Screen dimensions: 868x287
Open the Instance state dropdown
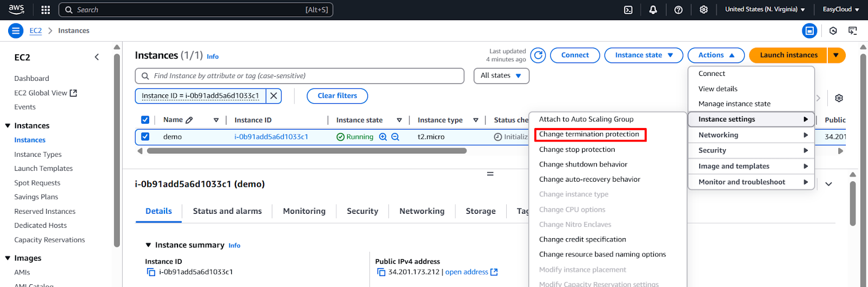click(x=644, y=55)
